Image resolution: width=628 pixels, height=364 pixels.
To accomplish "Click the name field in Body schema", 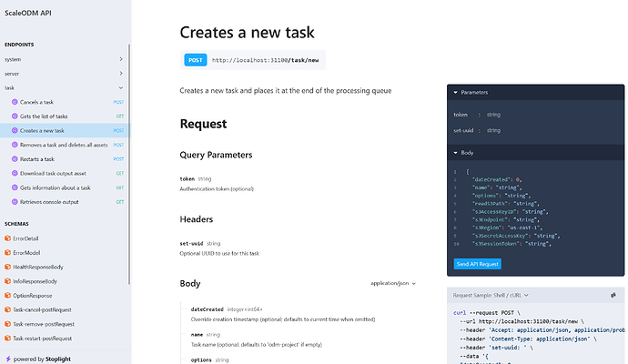I will 197,335.
